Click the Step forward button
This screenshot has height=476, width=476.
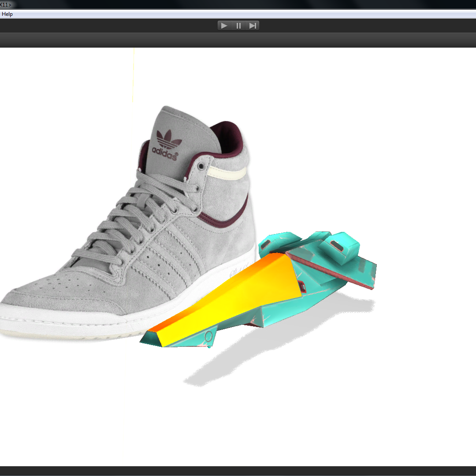pyautogui.click(x=252, y=26)
